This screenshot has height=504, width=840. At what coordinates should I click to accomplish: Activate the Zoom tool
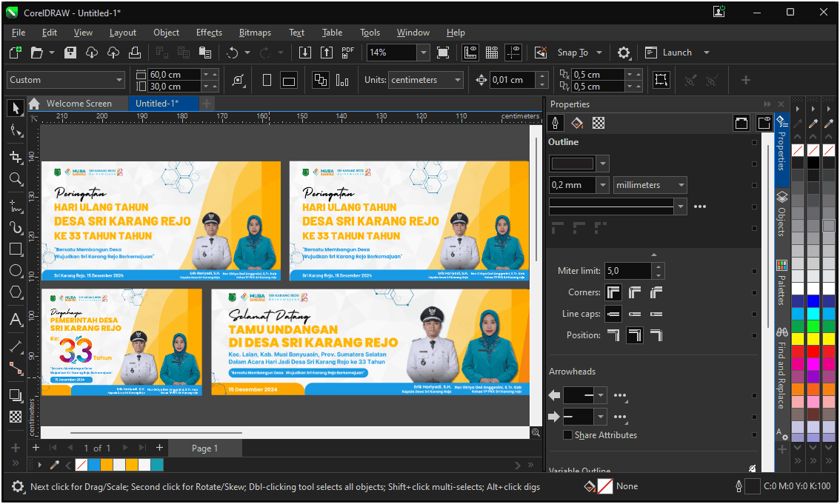(x=16, y=179)
